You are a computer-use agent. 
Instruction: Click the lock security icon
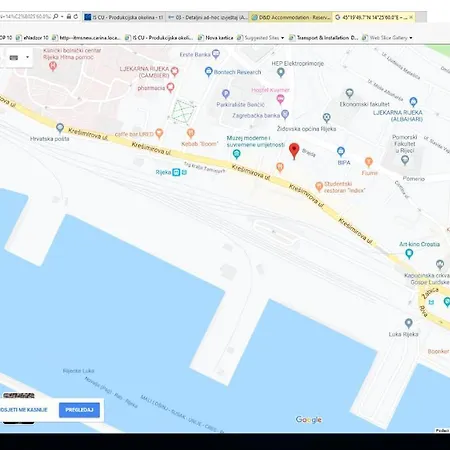click(69, 16)
